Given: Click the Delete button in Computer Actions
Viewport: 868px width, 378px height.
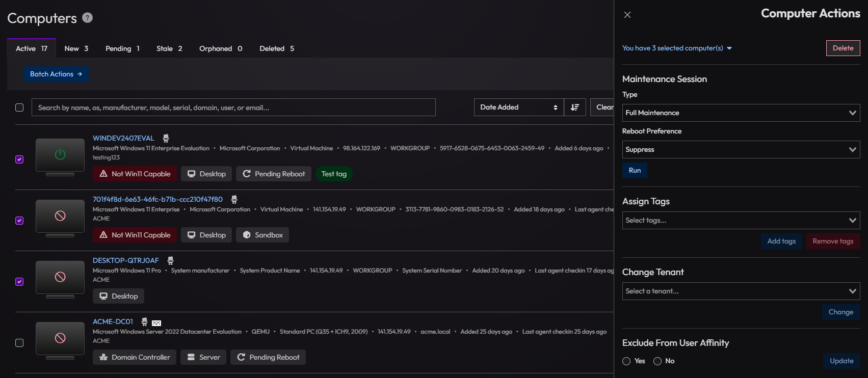Looking at the screenshot, I should 843,48.
